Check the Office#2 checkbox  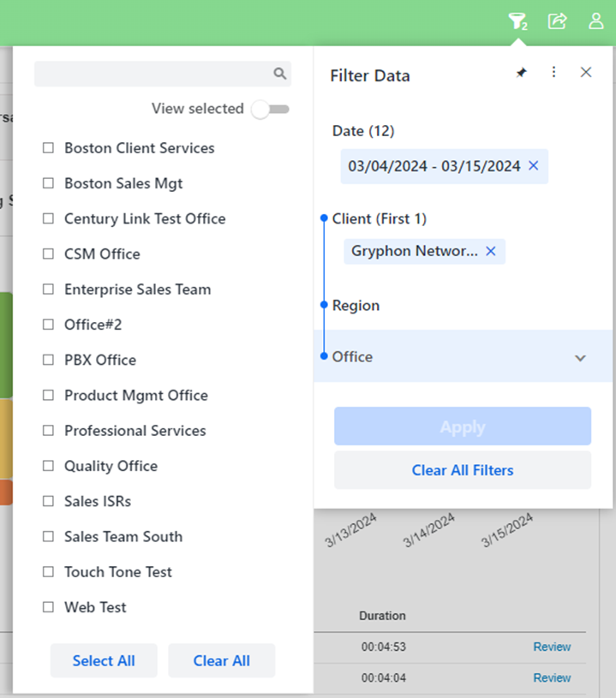click(48, 325)
